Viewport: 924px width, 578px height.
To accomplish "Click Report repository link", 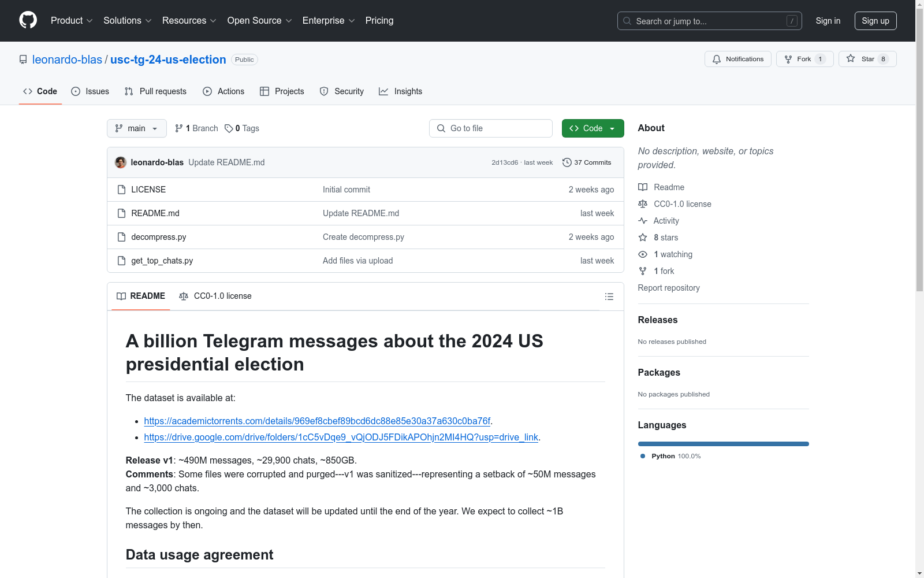I will (x=669, y=288).
